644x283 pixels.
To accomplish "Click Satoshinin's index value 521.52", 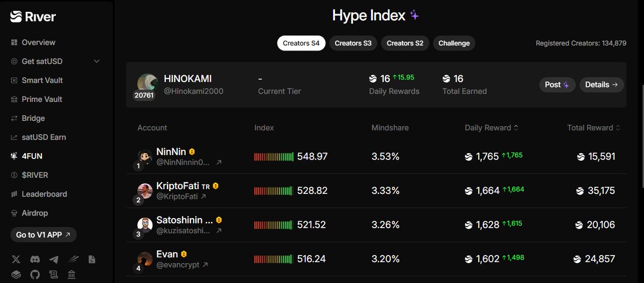I will point(312,225).
